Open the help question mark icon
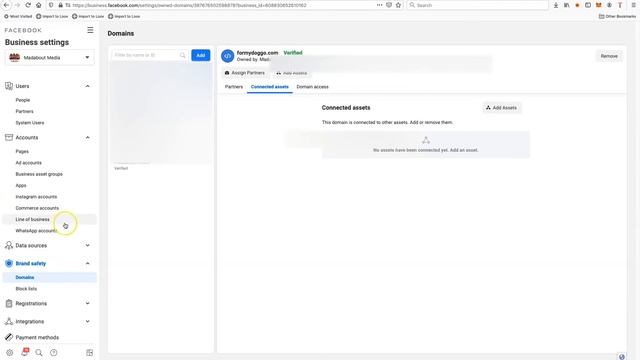 (53, 353)
